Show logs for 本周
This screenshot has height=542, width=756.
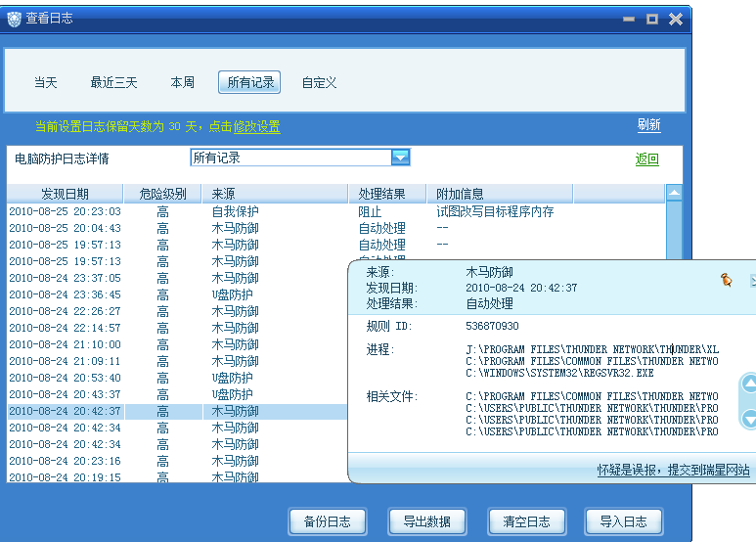pyautogui.click(x=183, y=83)
